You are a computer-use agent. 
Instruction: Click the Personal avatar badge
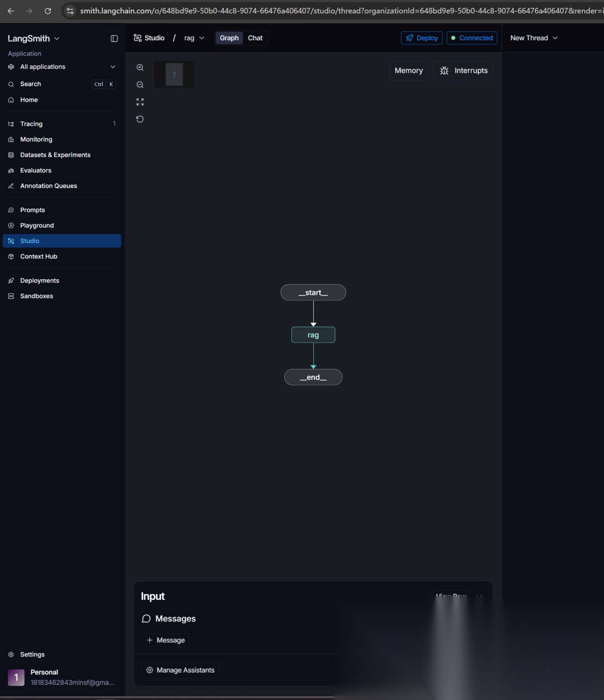16,677
